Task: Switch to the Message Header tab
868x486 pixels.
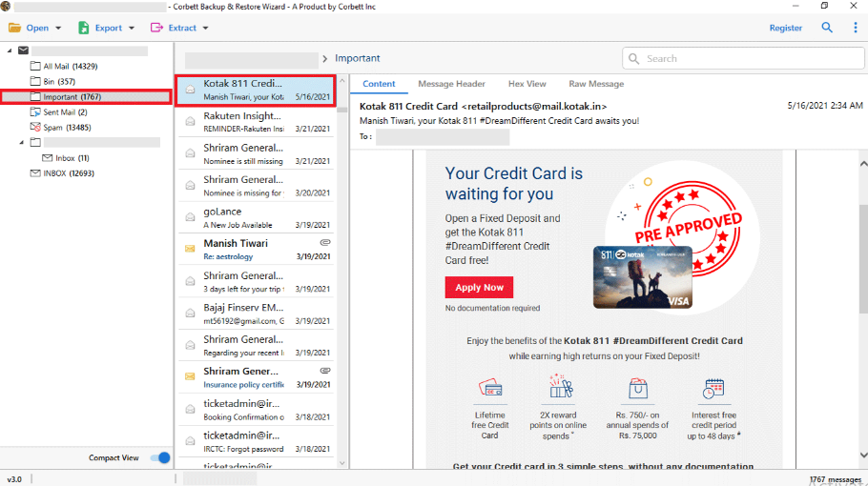Action: (x=452, y=84)
